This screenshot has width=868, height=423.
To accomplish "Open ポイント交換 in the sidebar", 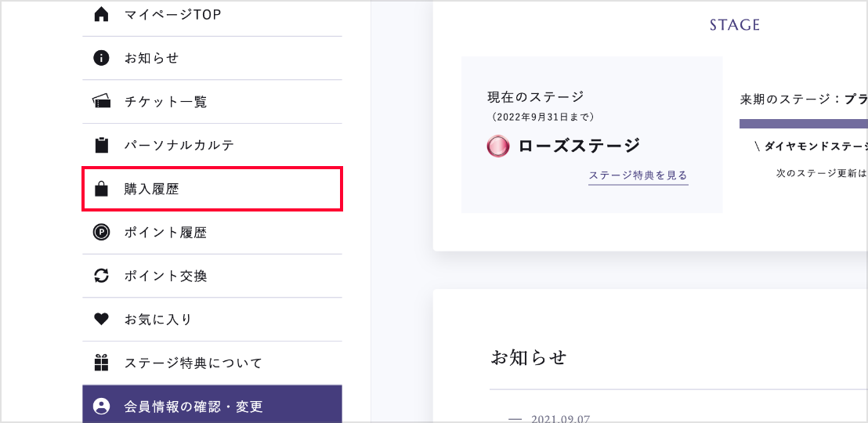I will [165, 276].
